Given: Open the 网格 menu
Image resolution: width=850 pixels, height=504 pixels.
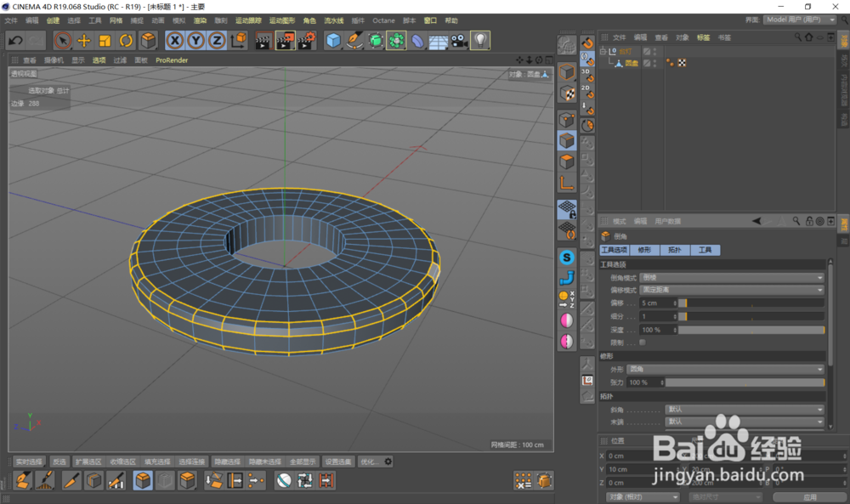Looking at the screenshot, I should (x=116, y=20).
